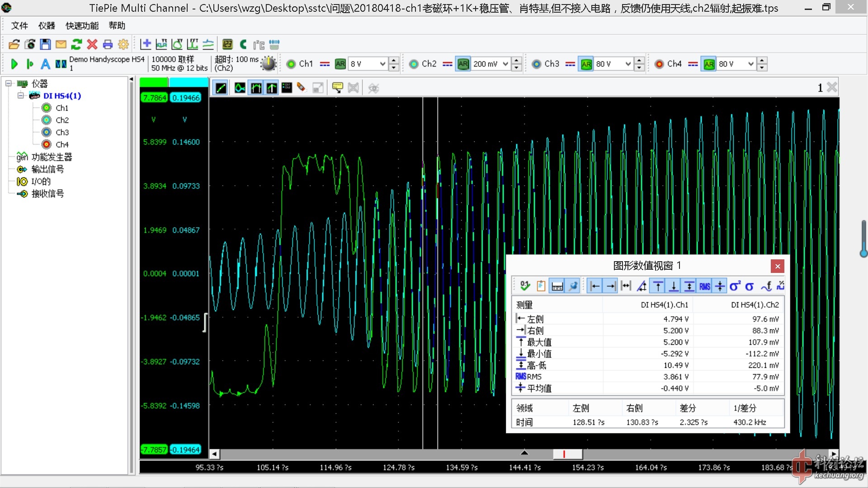The width and height of the screenshot is (868, 488).
Task: Toggle Ch4 auto-ranging AR button
Action: [709, 64]
